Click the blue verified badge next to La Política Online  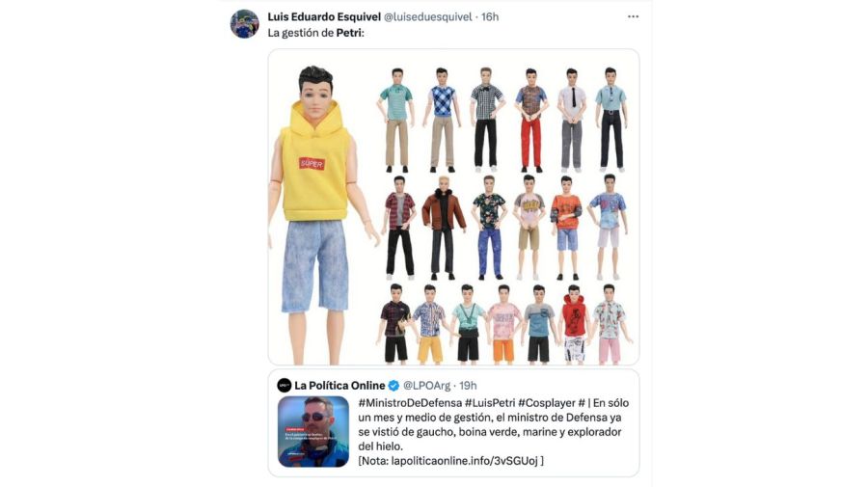point(393,386)
